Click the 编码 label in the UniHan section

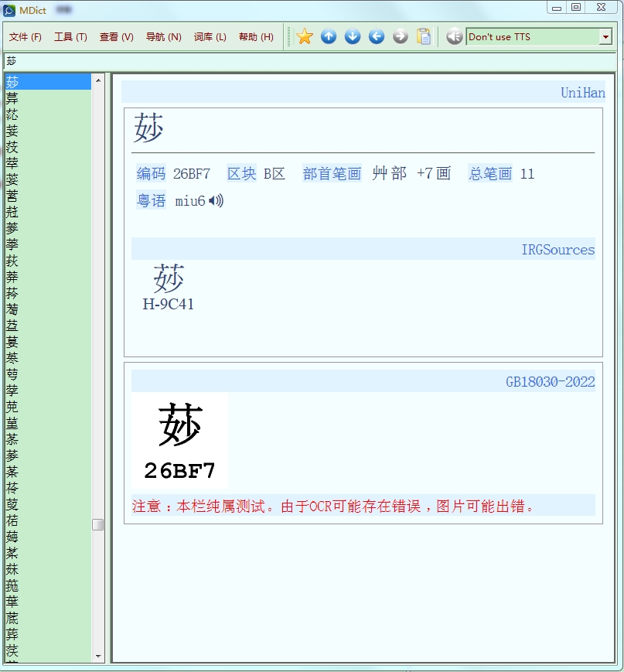(x=151, y=174)
